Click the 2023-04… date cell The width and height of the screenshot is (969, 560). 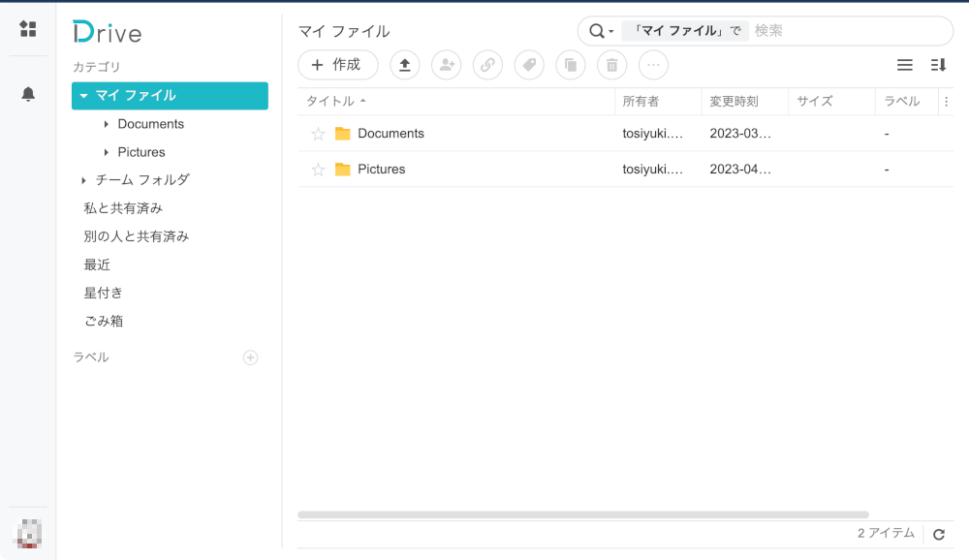740,170
